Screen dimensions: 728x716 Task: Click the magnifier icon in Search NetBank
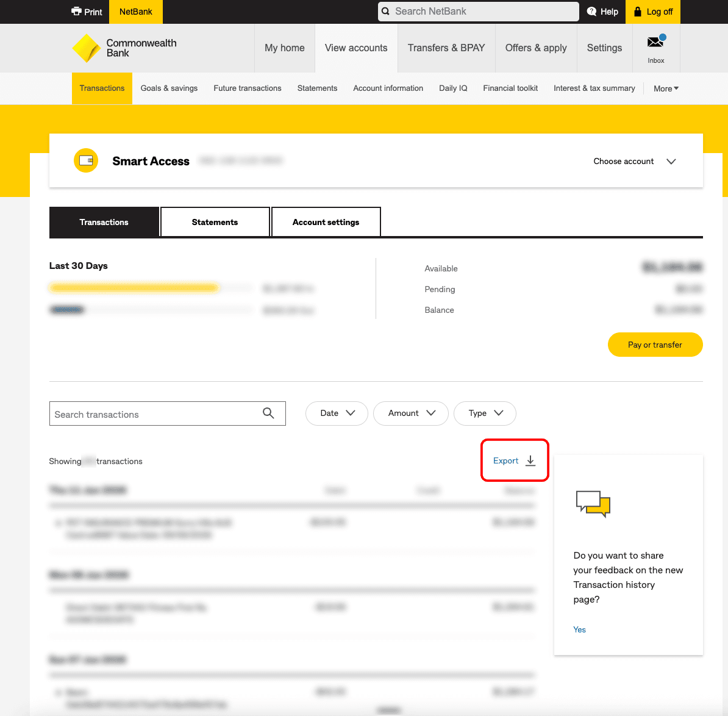(385, 11)
